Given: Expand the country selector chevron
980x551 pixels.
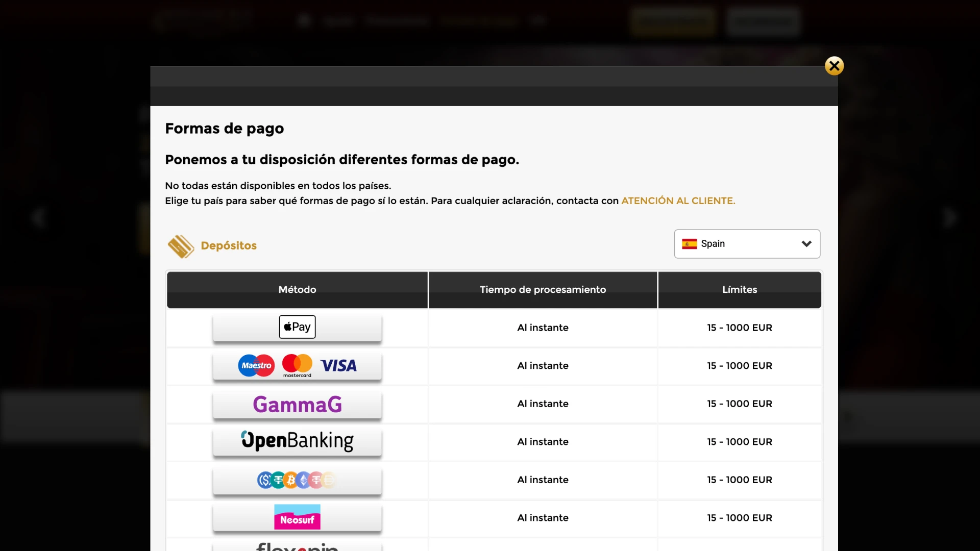Looking at the screenshot, I should pyautogui.click(x=806, y=244).
